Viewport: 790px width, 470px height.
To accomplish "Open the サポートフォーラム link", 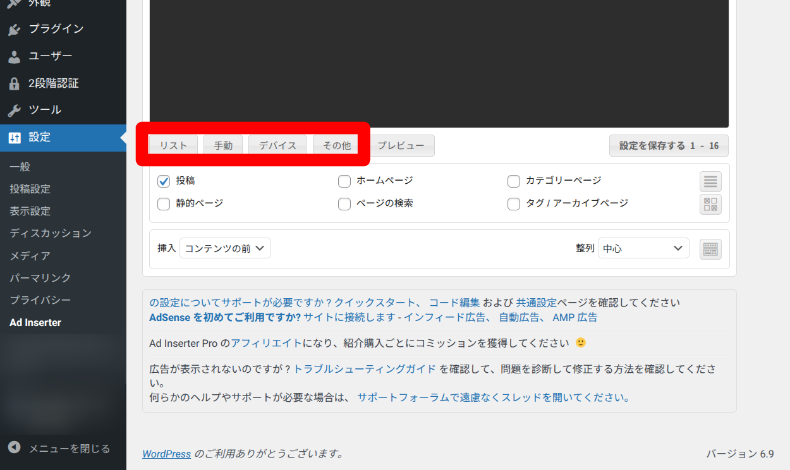I will pyautogui.click(x=494, y=397).
